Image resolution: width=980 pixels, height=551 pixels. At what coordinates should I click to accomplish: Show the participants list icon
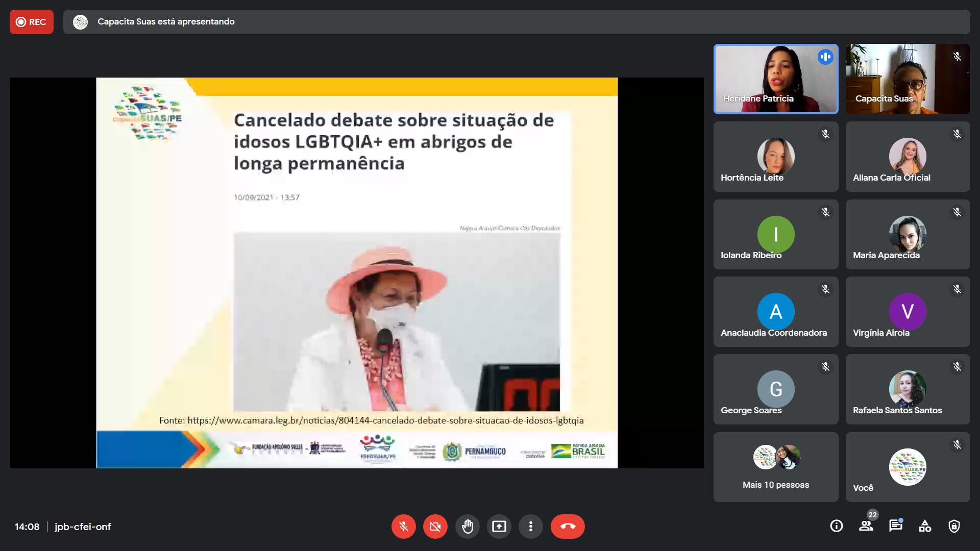coord(866,526)
